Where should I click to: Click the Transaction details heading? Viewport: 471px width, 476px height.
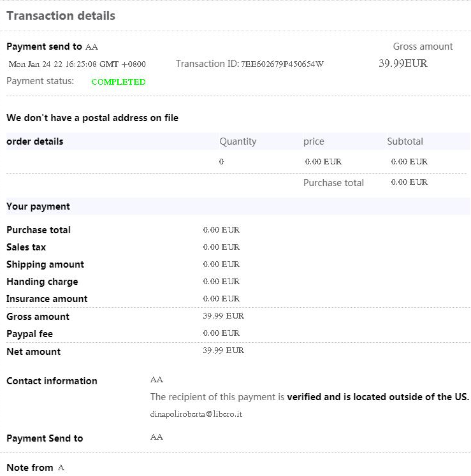click(61, 16)
